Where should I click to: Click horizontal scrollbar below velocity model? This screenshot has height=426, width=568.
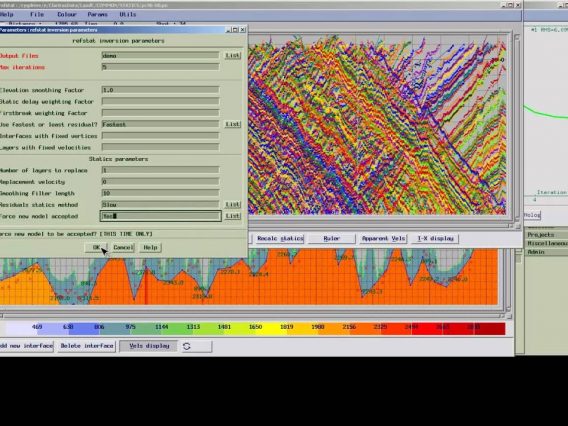click(252, 316)
